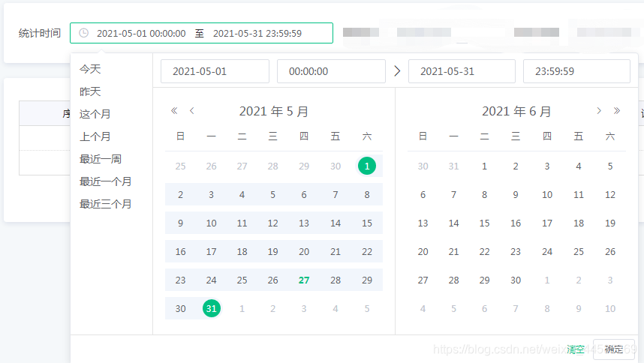Go to previous month with single-left arrow

[192, 111]
